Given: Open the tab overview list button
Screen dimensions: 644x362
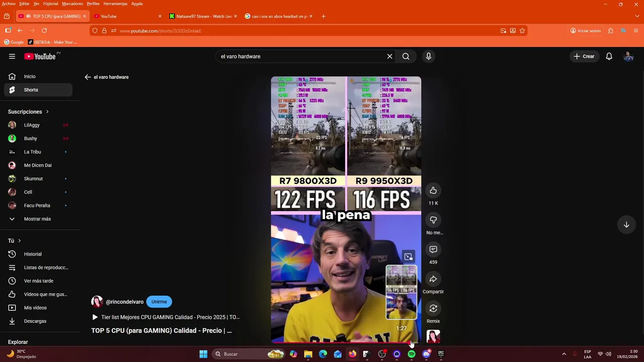Looking at the screenshot, I should pos(7,16).
